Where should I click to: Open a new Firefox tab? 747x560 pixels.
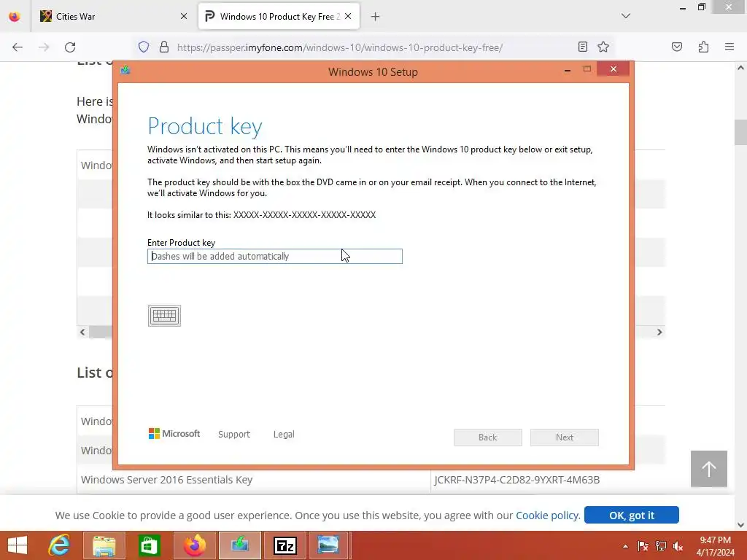coord(376,17)
